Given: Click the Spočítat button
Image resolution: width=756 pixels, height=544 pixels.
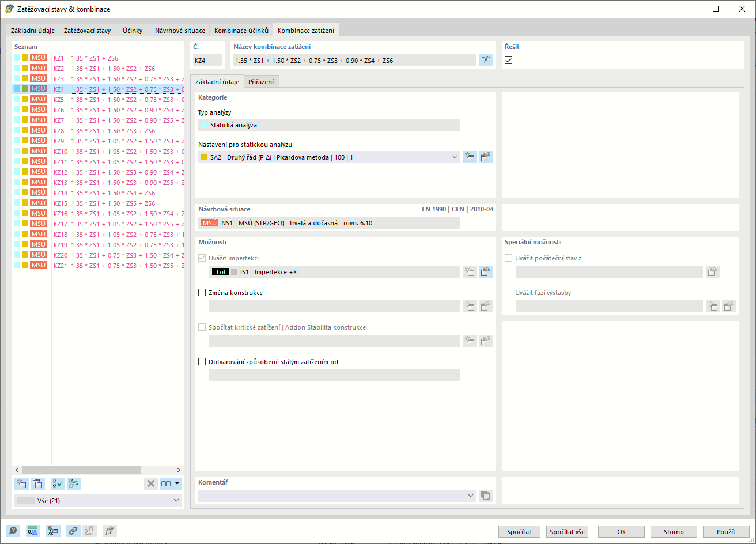Looking at the screenshot, I should click(x=519, y=532).
